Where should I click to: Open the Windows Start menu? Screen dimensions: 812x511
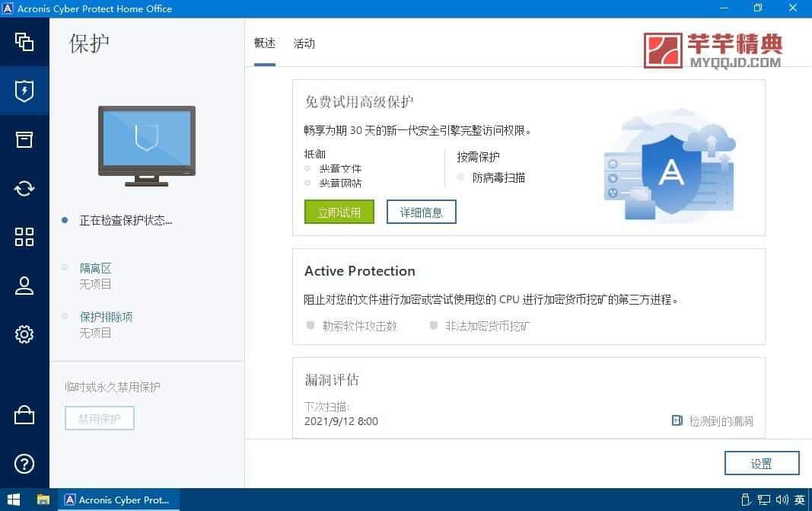(14, 500)
